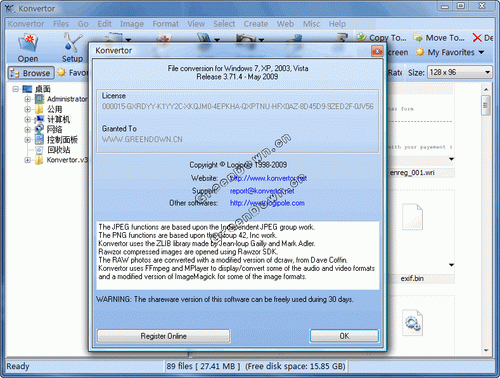The width and height of the screenshot is (500, 378).
Task: Click the exif.bin file name label
Action: coord(412,278)
